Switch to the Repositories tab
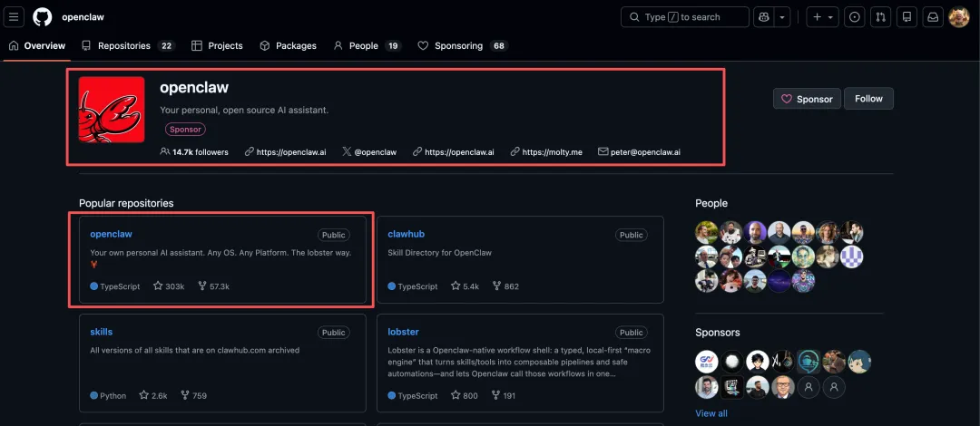 tap(128, 45)
